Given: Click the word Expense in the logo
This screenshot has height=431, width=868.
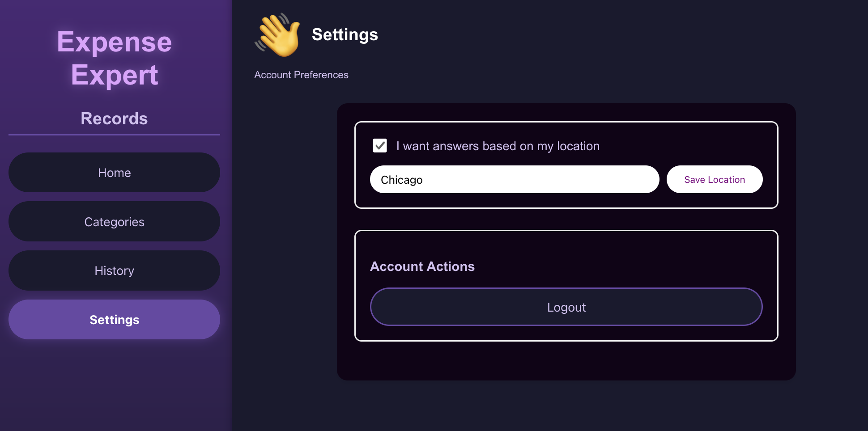Looking at the screenshot, I should (115, 43).
